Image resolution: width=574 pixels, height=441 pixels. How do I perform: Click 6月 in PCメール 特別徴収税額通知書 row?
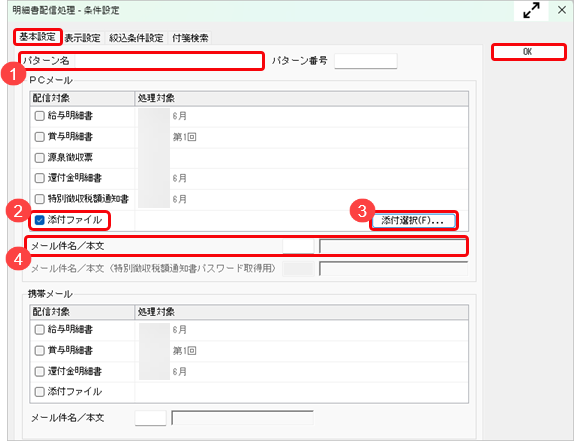[179, 199]
